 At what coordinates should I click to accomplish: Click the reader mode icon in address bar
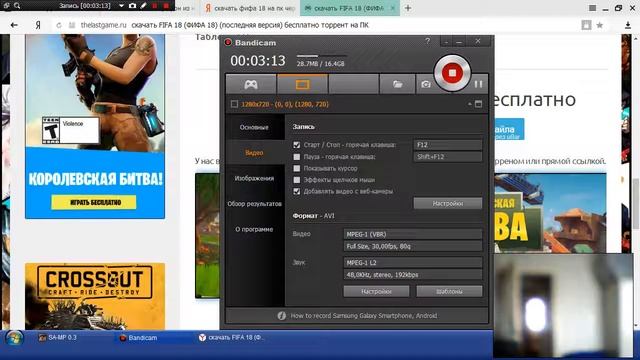586,25
